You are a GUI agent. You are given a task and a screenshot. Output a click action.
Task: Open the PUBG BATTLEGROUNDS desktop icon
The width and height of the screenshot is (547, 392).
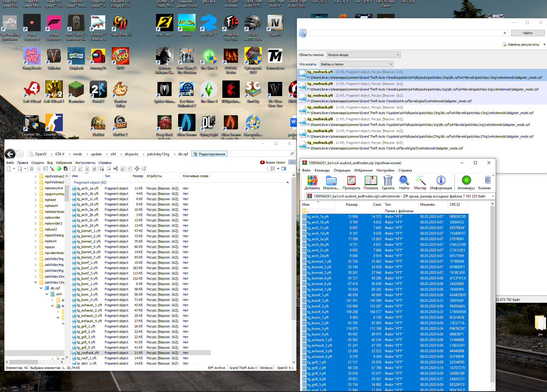[253, 27]
